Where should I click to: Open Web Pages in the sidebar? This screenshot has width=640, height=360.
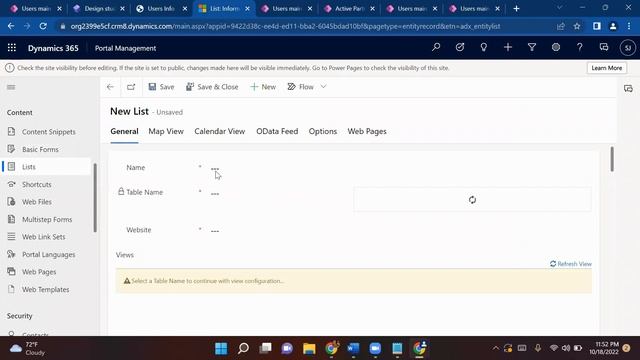click(39, 272)
